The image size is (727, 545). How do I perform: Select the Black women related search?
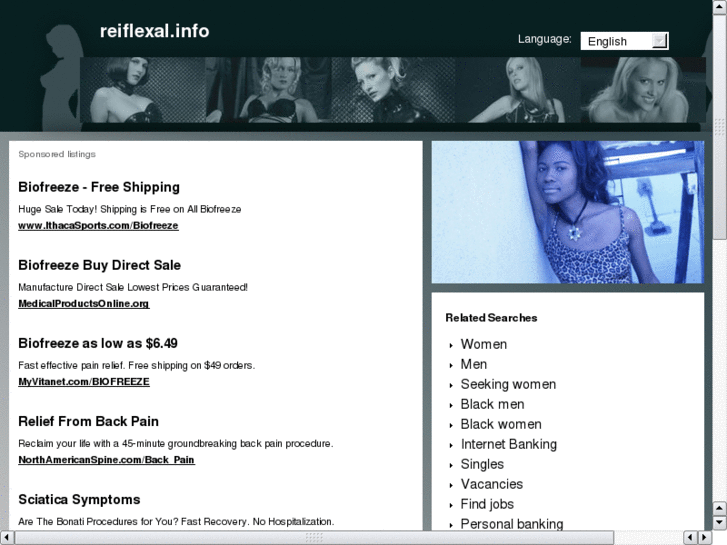tap(501, 424)
